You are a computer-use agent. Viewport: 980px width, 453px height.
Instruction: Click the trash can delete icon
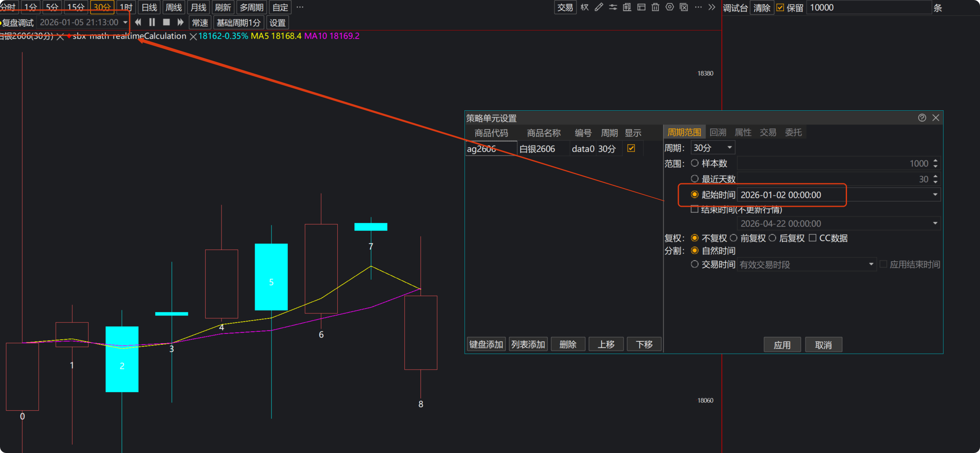click(x=655, y=7)
